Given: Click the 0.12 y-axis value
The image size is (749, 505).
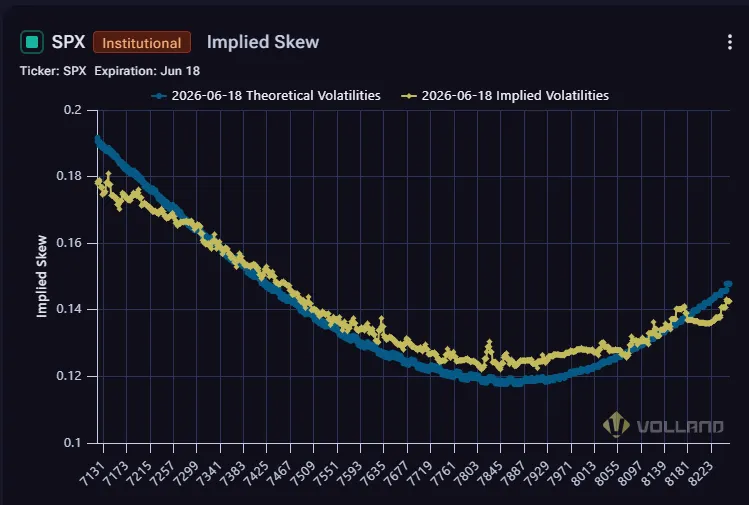Looking at the screenshot, I should coord(69,376).
